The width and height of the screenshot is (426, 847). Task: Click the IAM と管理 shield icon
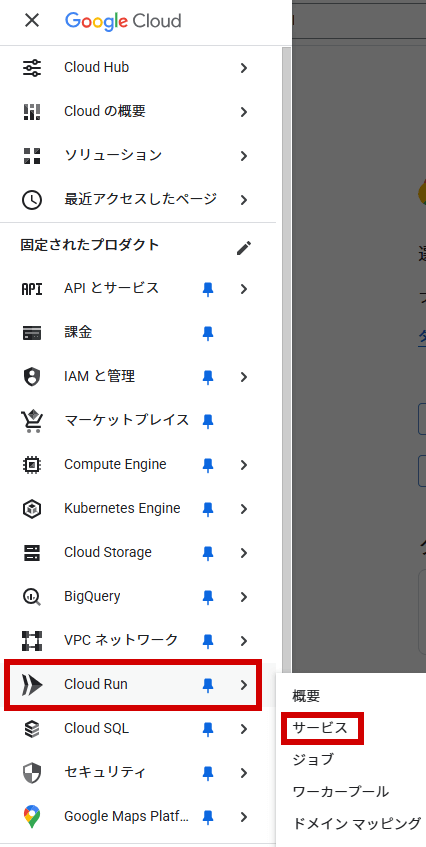tap(32, 377)
